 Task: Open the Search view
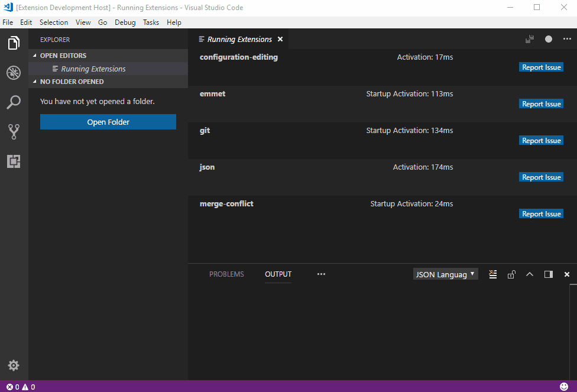(x=14, y=102)
